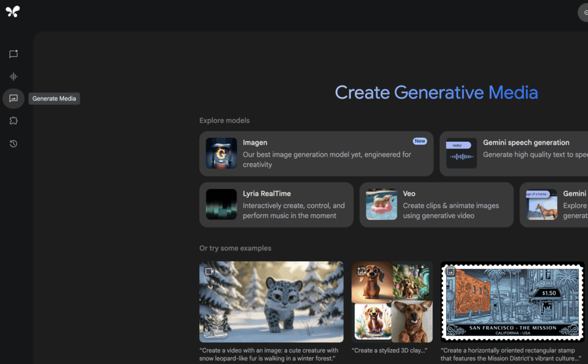Click the "Create a stylized 3D clay..." caption
This screenshot has width=588, height=364.
[x=390, y=350]
